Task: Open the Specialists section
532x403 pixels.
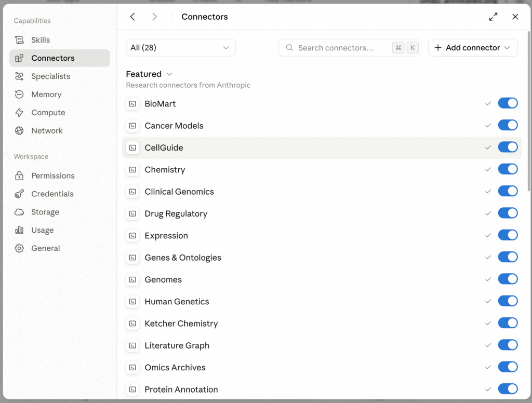Action: [x=59, y=76]
